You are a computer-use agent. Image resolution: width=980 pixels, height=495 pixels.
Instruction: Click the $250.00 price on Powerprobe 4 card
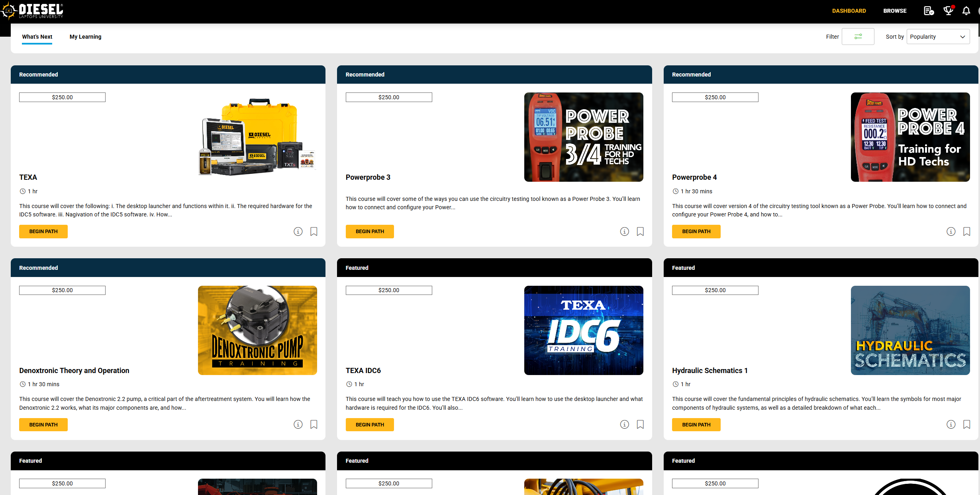715,97
